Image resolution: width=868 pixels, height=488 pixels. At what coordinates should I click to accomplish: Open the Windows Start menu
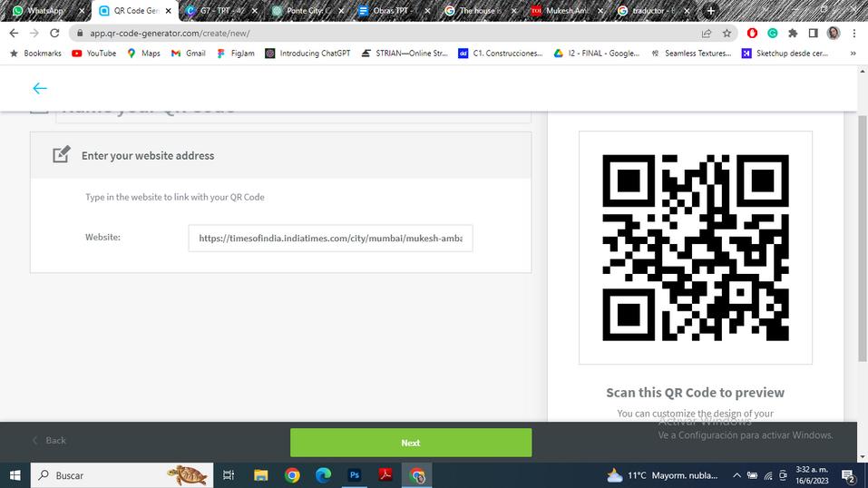15,475
